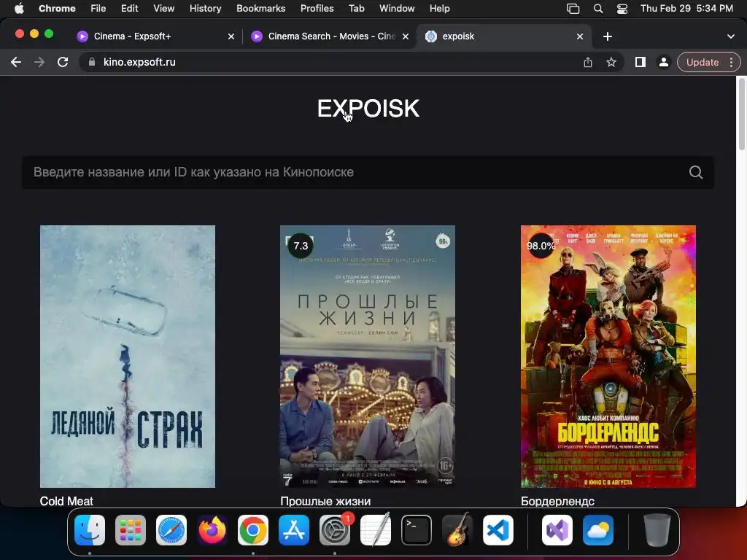Click the 7.3 rating badge
747x560 pixels.
(x=301, y=246)
